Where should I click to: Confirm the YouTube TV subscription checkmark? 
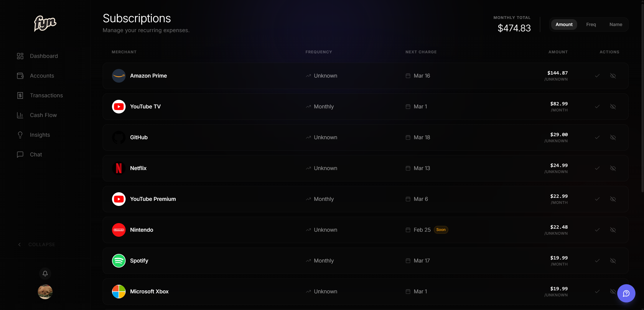[597, 107]
